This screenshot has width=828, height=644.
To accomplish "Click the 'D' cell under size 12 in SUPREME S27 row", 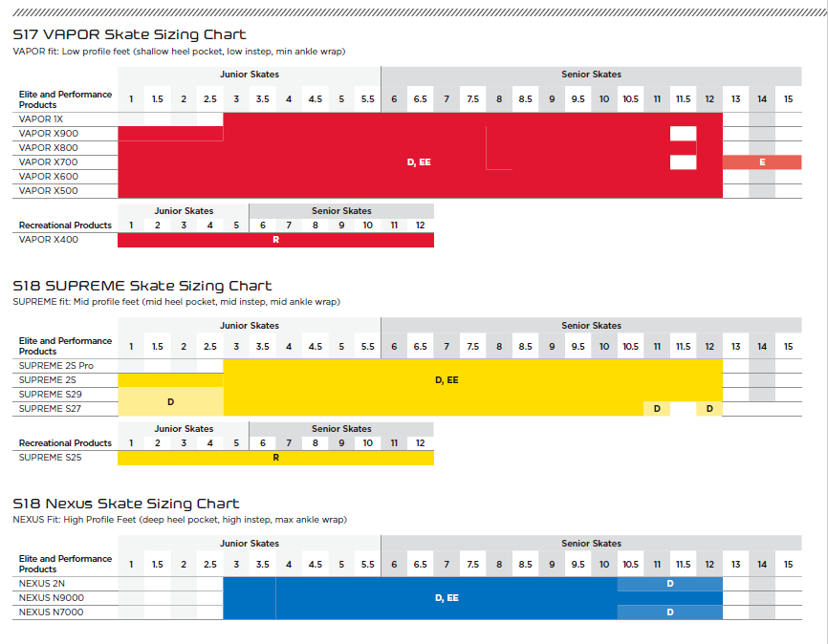I will (x=709, y=409).
